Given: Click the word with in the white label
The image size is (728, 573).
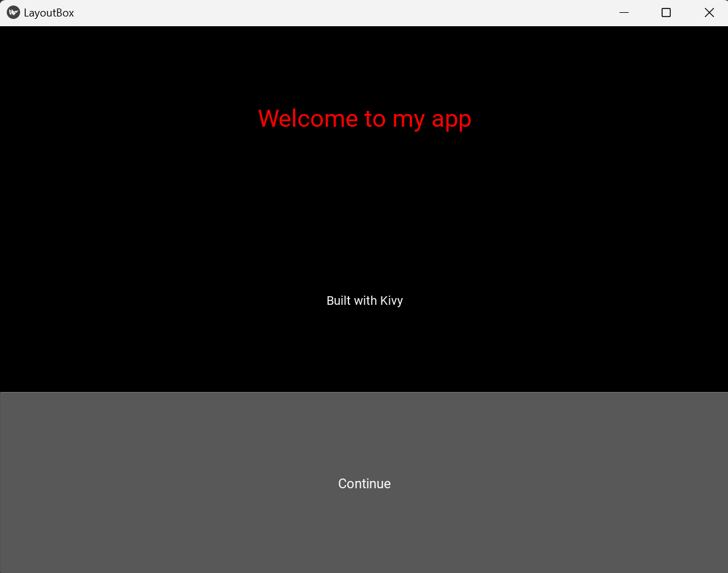Looking at the screenshot, I should tap(366, 301).
